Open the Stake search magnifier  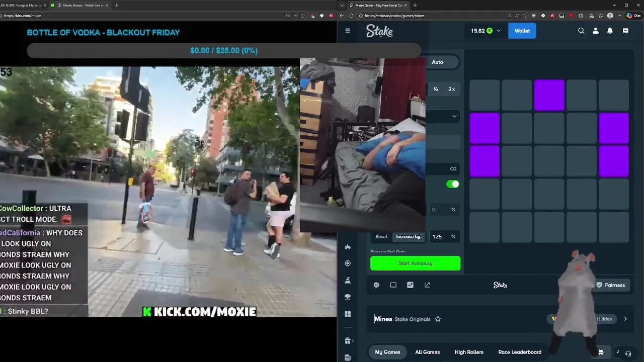[x=581, y=31]
